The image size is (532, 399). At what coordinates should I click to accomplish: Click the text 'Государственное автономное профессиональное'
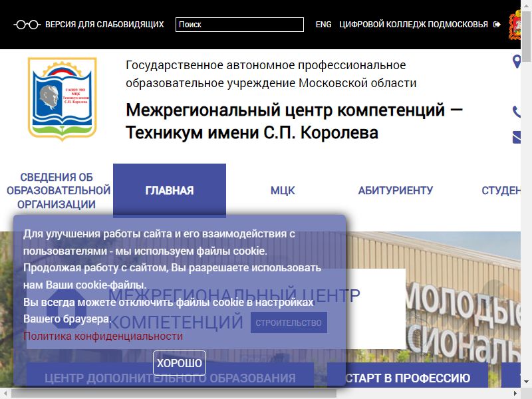pos(265,65)
